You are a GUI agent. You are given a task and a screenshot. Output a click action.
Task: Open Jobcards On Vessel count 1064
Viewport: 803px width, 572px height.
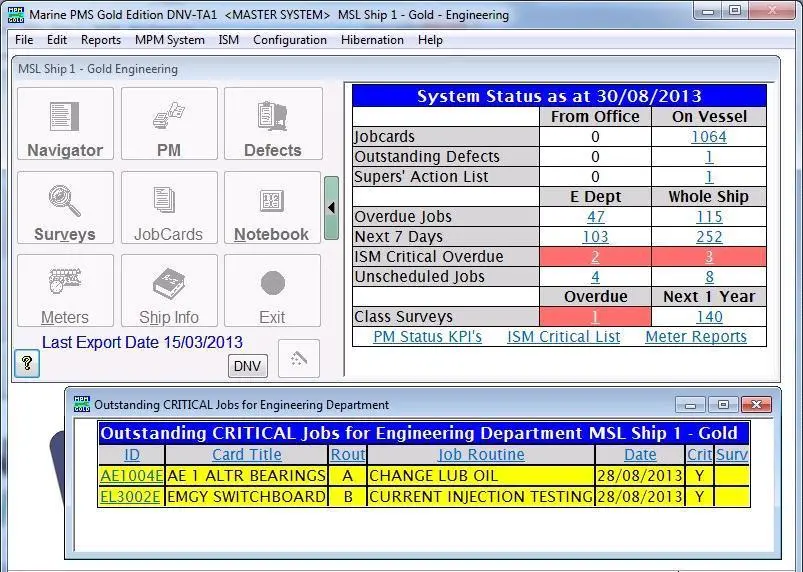pyautogui.click(x=709, y=137)
